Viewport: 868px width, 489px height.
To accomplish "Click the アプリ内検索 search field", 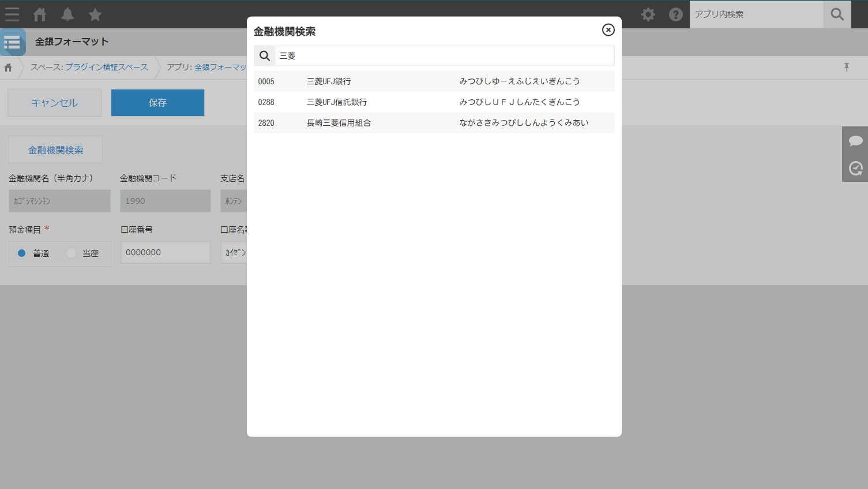I will coord(757,14).
